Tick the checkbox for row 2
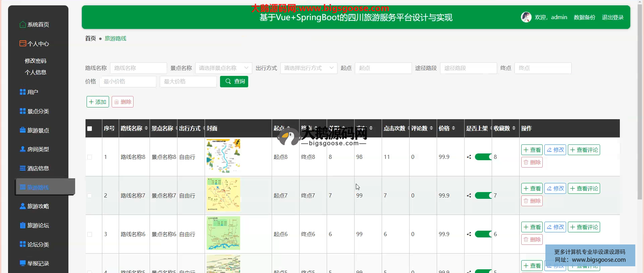 [x=90, y=195]
